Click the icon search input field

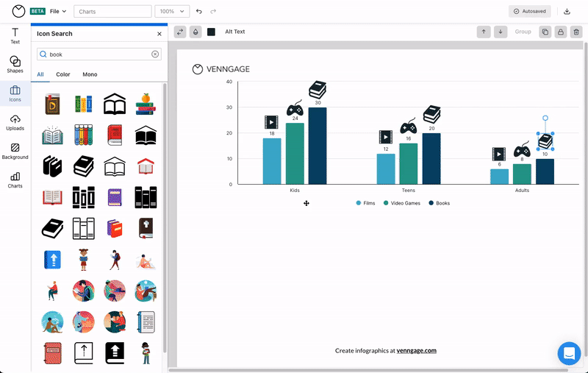[x=99, y=54]
